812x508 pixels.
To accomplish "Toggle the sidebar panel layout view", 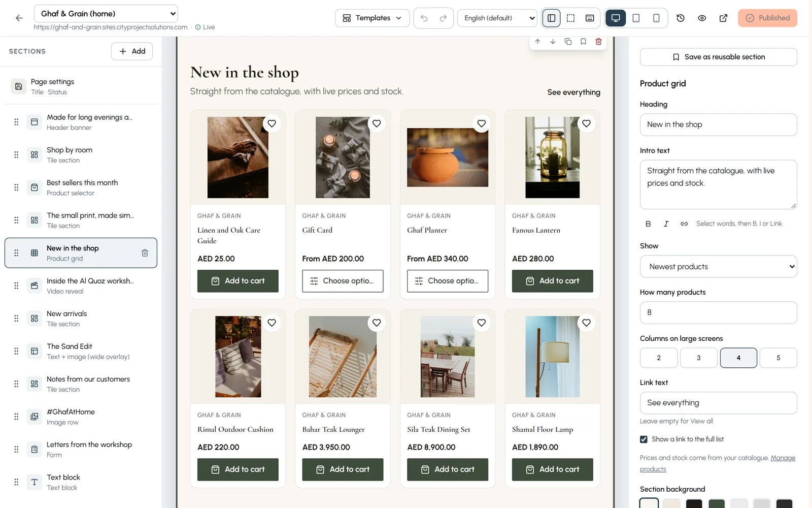I will click(x=551, y=18).
